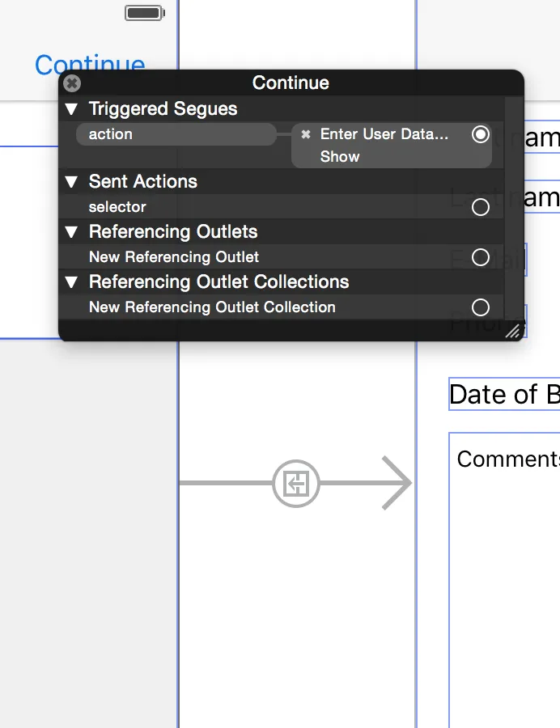The width and height of the screenshot is (560, 728).
Task: Click the show segue icon on the arrow
Action: 296,484
